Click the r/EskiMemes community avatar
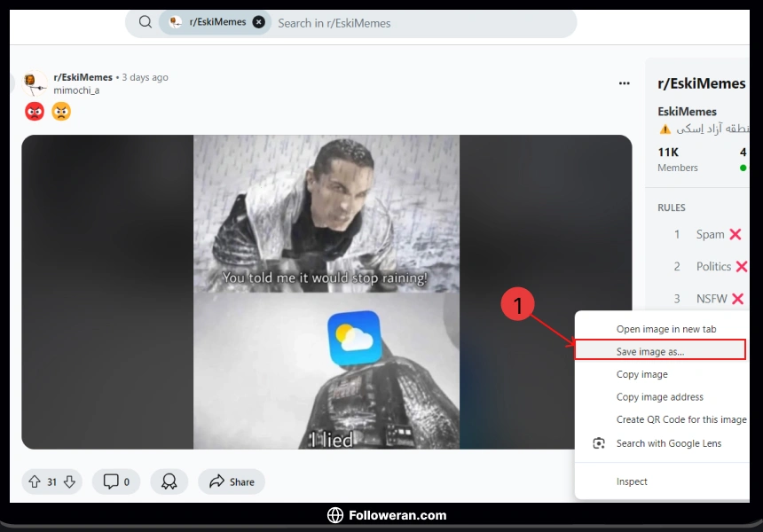This screenshot has width=763, height=532. click(x=34, y=82)
